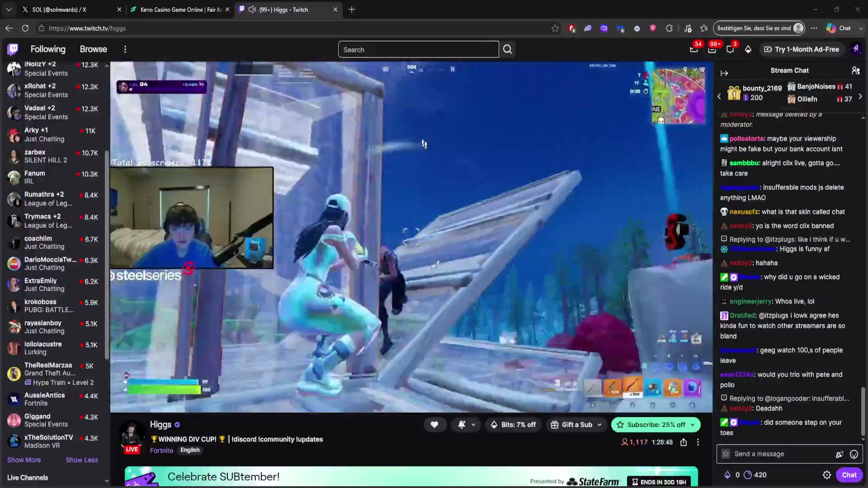The width and height of the screenshot is (868, 488).
Task: Open Twitch notifications inbox icon
Action: click(x=712, y=49)
